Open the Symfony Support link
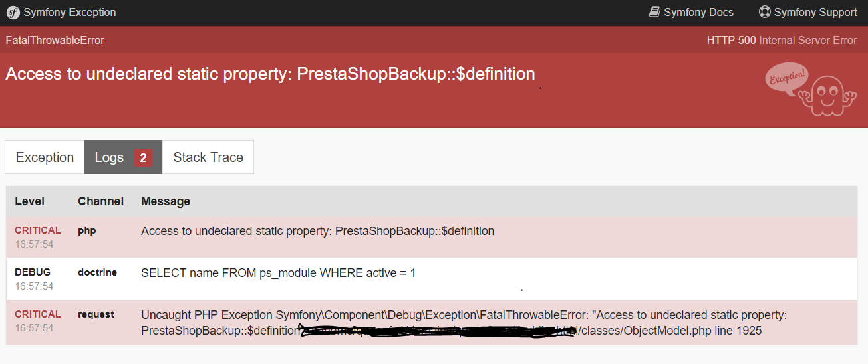 (x=808, y=13)
